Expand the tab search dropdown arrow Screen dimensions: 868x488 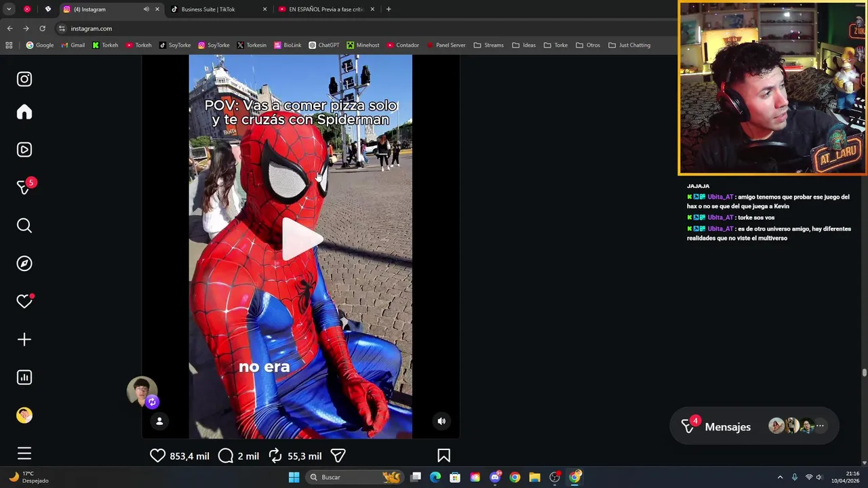(x=9, y=9)
